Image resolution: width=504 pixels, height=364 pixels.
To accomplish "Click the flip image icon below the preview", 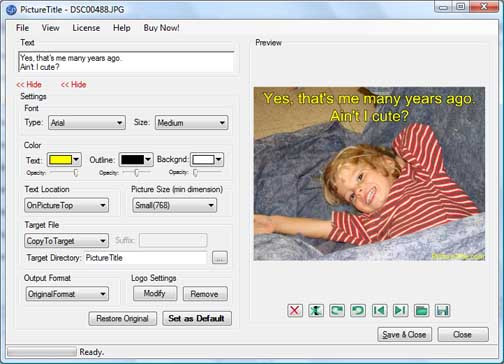I will pos(316,310).
